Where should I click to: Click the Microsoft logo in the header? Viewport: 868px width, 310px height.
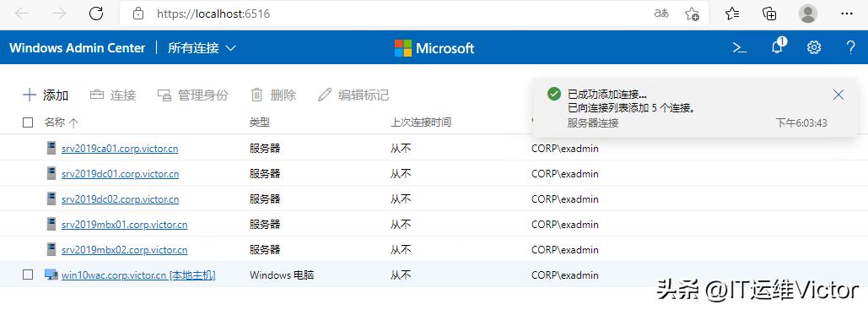[x=434, y=47]
